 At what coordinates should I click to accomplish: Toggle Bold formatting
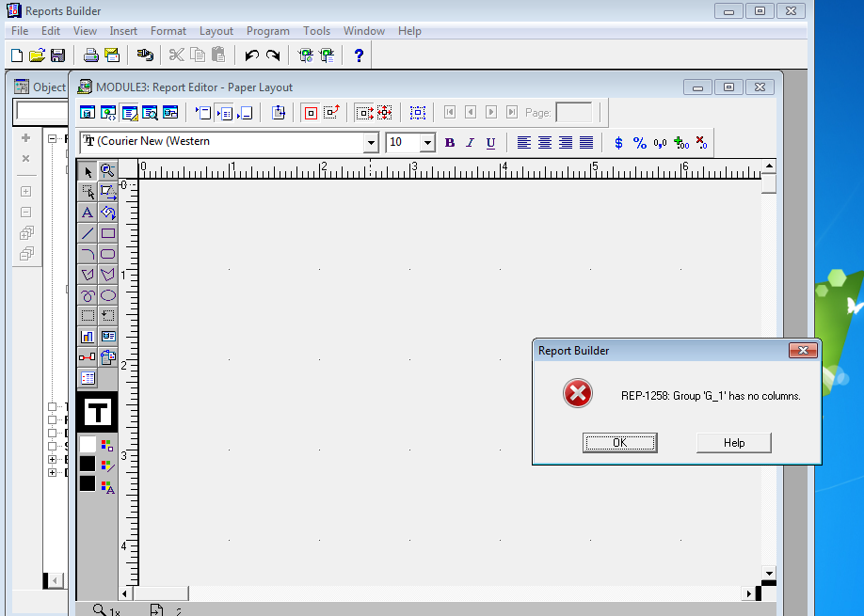(449, 143)
